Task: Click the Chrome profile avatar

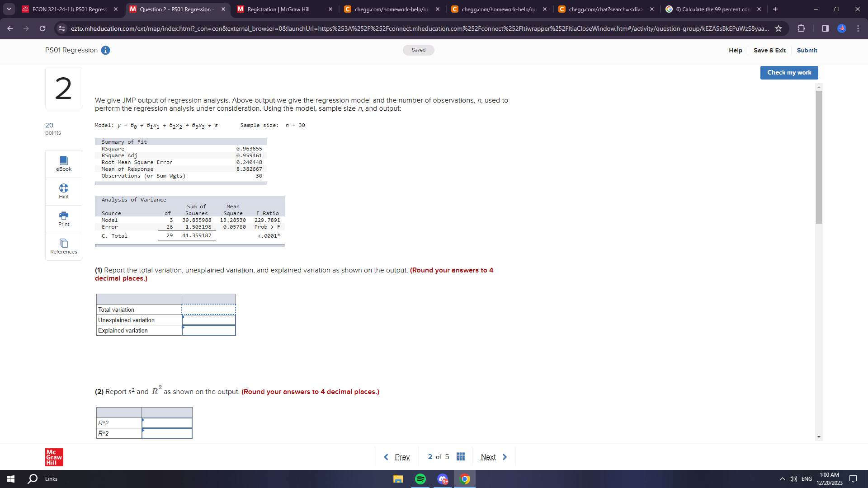Action: pyautogui.click(x=842, y=28)
